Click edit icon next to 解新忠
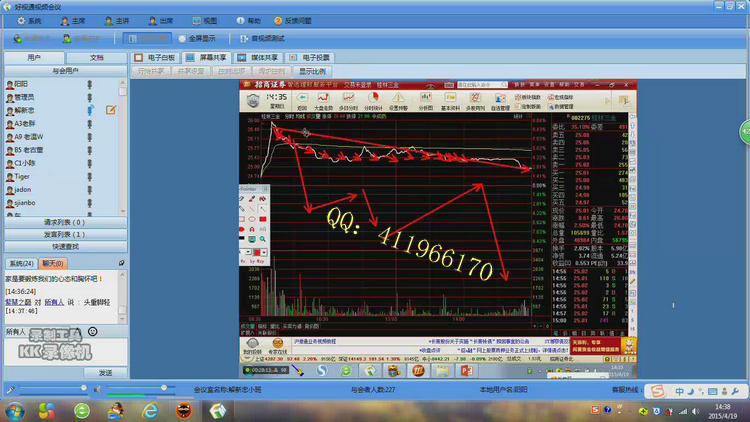The image size is (750, 422). 111,110
